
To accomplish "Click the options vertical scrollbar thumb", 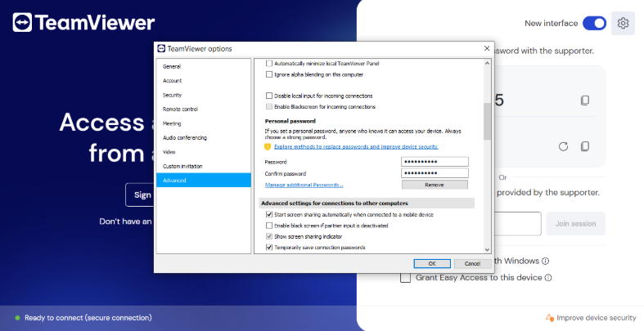I will coord(487,122).
